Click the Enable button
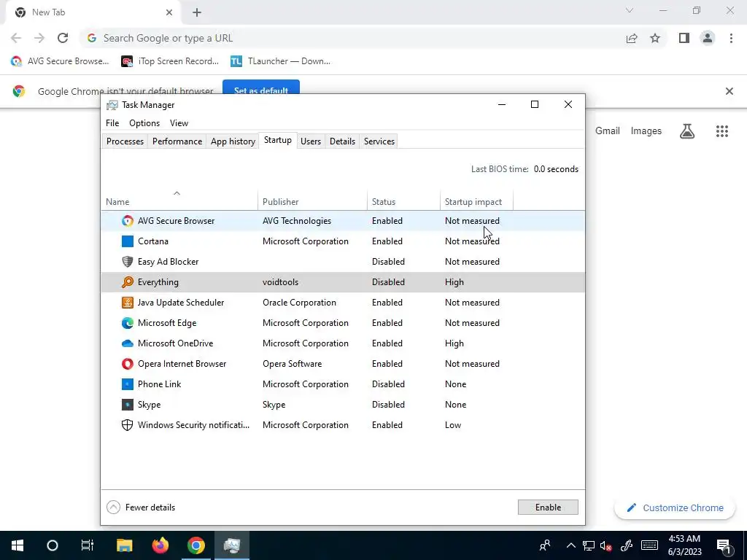This screenshot has width=747, height=560. pos(548,507)
